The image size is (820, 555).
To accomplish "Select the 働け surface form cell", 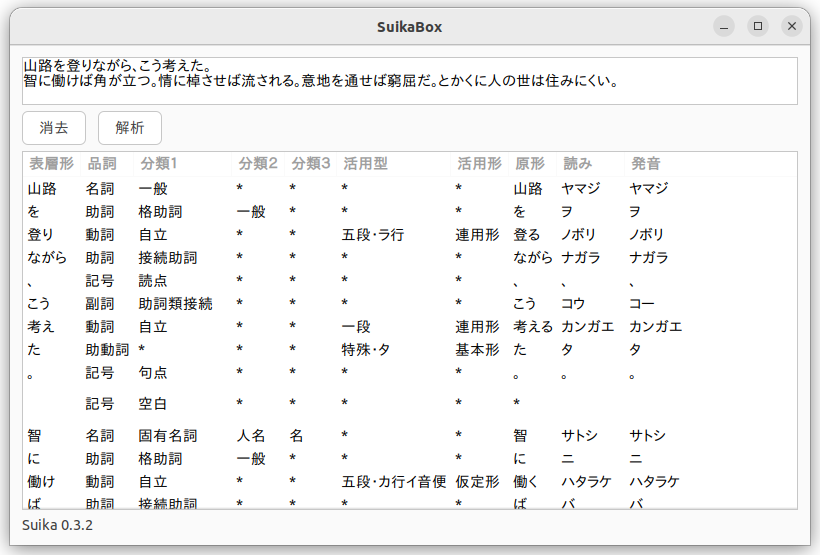I will point(41,482).
